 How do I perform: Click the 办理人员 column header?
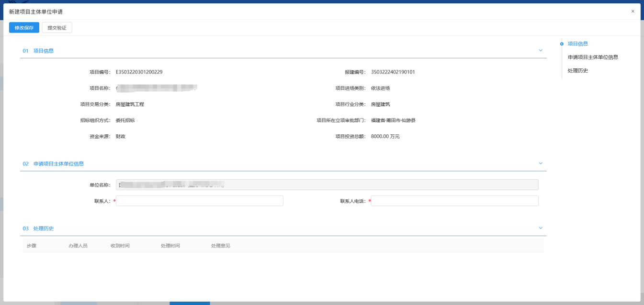(78, 246)
